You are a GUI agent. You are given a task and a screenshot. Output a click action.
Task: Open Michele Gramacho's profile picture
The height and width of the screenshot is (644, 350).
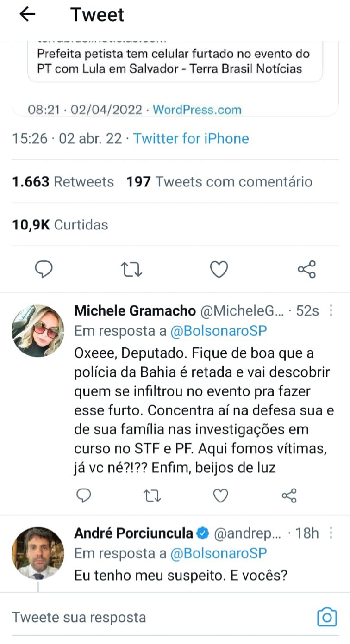coord(37,330)
